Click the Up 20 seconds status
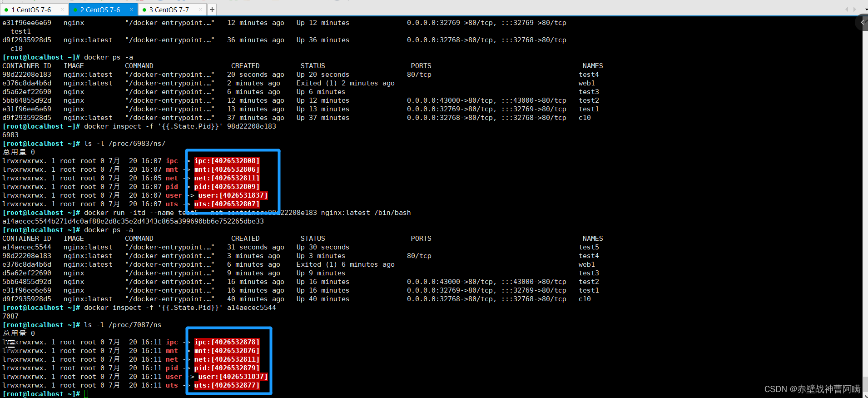Image resolution: width=868 pixels, height=398 pixels. pyautogui.click(x=323, y=75)
